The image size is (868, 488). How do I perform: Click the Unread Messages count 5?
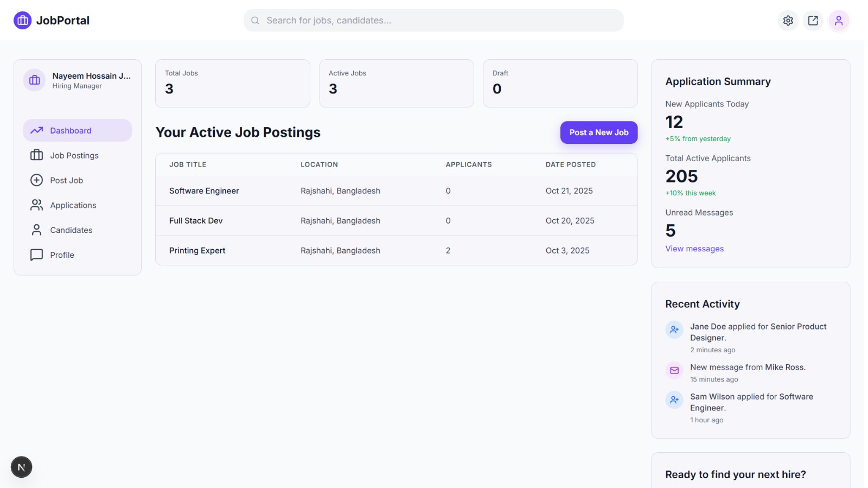point(671,231)
